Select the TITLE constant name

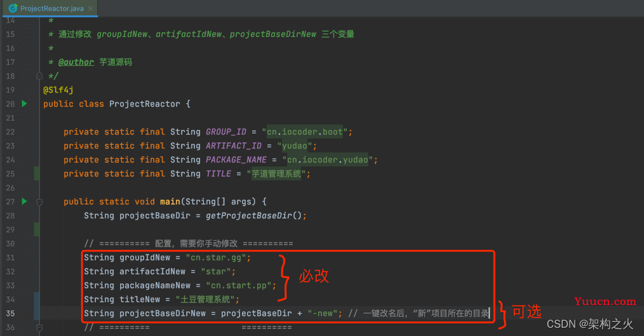point(218,174)
